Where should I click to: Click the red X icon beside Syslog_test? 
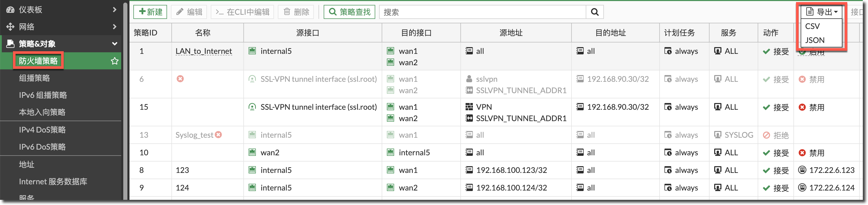click(218, 135)
